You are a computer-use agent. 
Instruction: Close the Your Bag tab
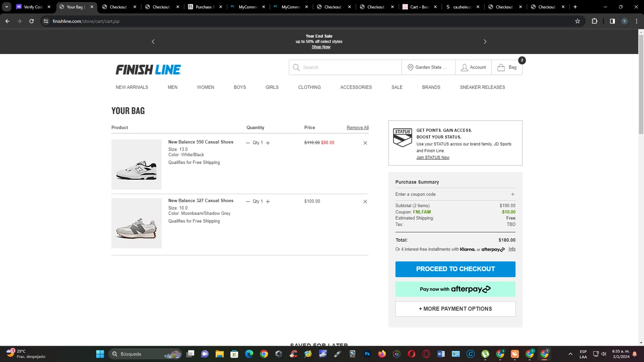pos(92,7)
